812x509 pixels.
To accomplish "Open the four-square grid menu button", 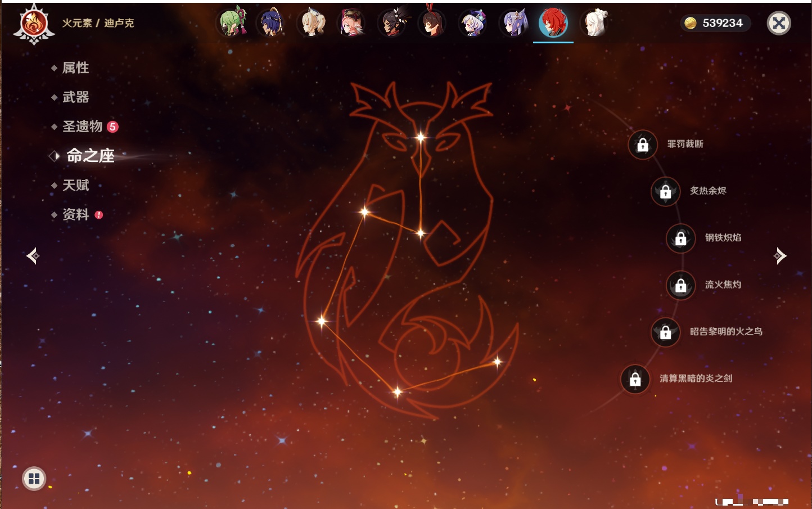I will tap(34, 479).
